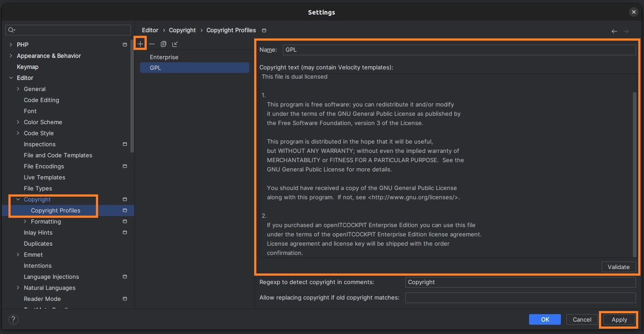644x334 pixels.
Task: Expand the Formatting sub-node
Action: point(25,221)
